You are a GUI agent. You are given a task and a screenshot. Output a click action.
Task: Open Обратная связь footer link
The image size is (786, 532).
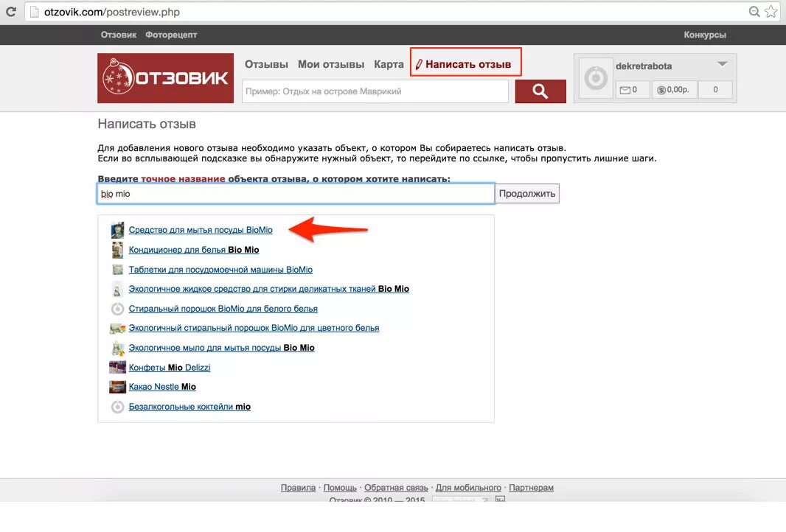(x=396, y=487)
